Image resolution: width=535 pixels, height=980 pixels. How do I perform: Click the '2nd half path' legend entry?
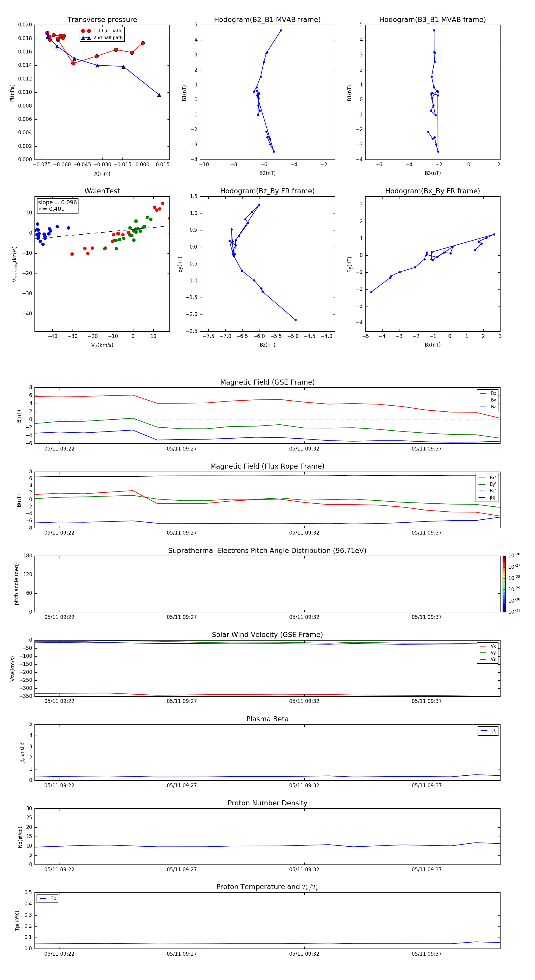coord(102,38)
